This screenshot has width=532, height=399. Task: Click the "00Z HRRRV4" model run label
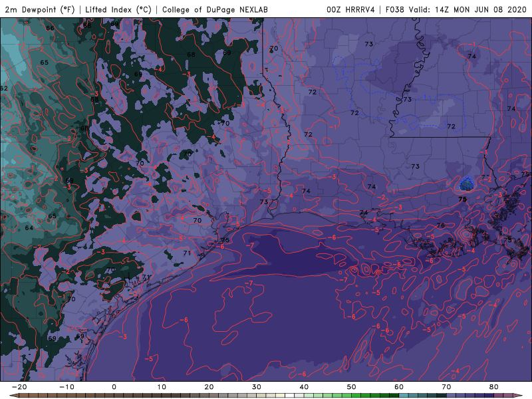[x=350, y=9]
